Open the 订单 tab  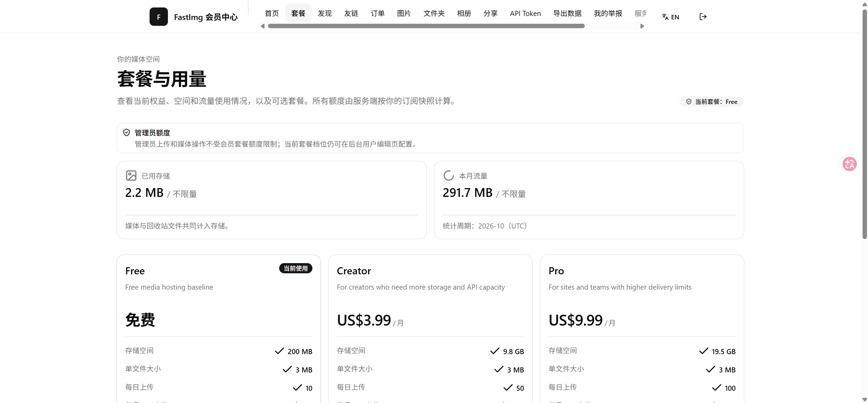coord(378,13)
